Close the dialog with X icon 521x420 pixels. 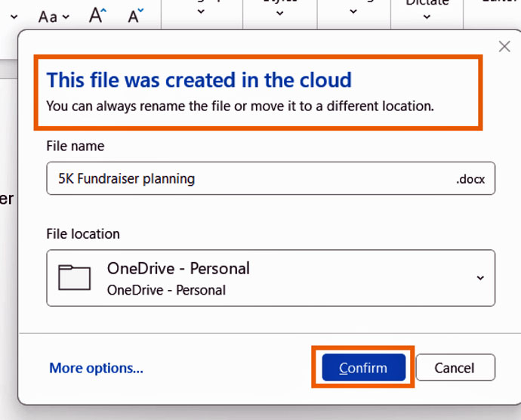click(x=504, y=47)
